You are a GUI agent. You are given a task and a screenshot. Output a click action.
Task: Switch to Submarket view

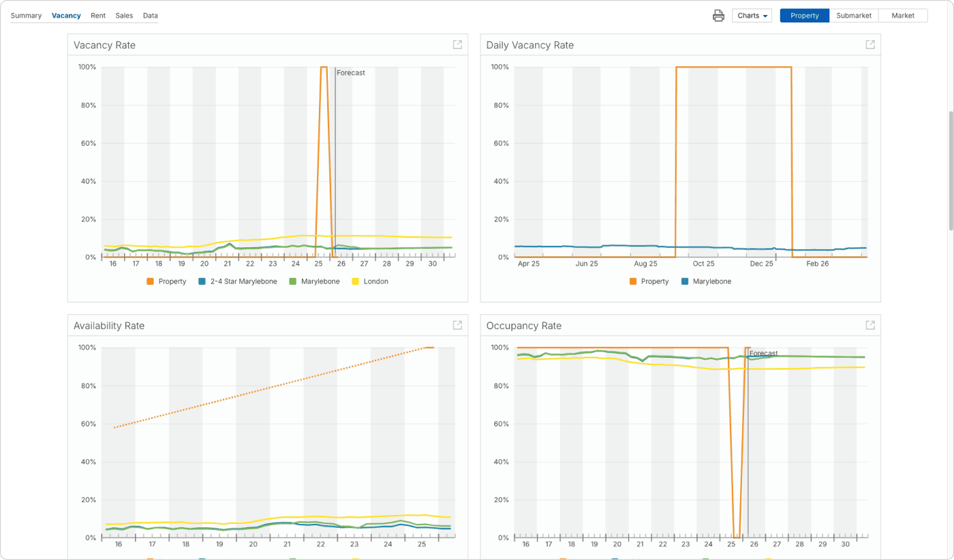(x=854, y=16)
